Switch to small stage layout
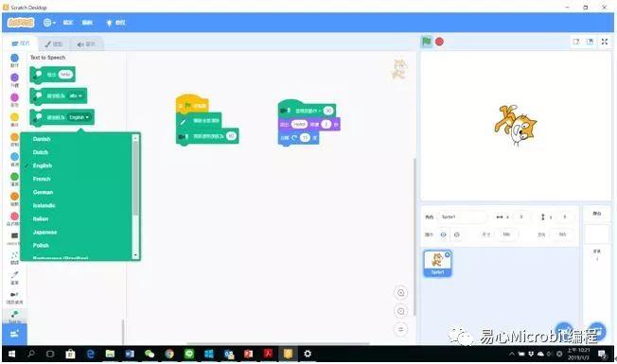 point(576,42)
